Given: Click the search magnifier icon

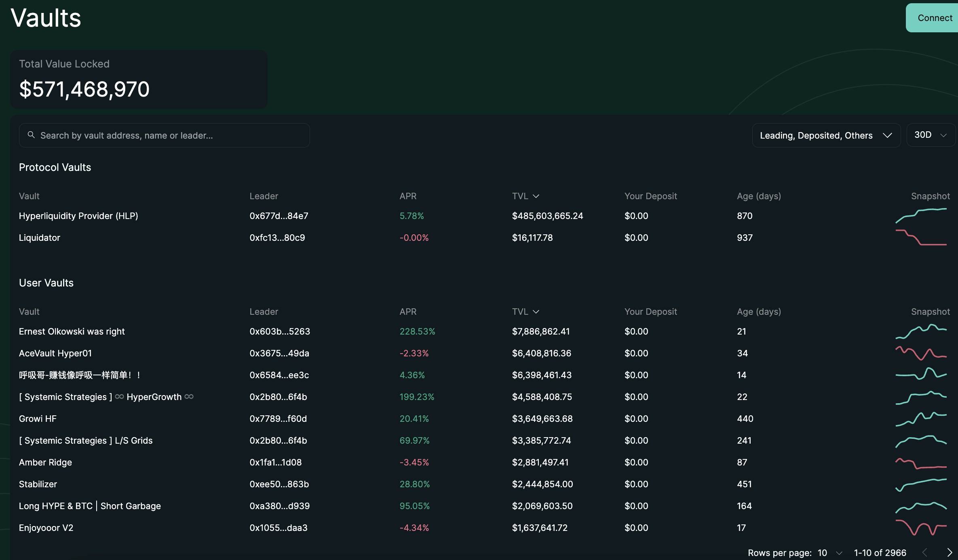Looking at the screenshot, I should tap(31, 135).
